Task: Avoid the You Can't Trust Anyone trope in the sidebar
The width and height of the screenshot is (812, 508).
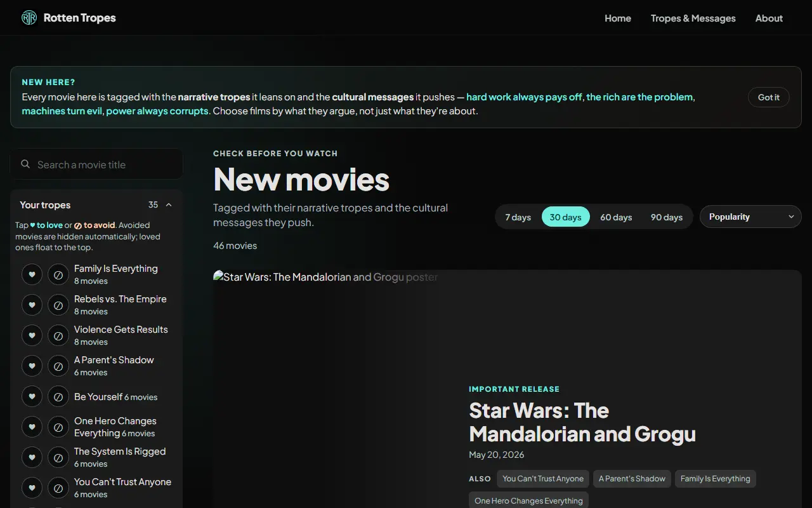Action: 58,488
